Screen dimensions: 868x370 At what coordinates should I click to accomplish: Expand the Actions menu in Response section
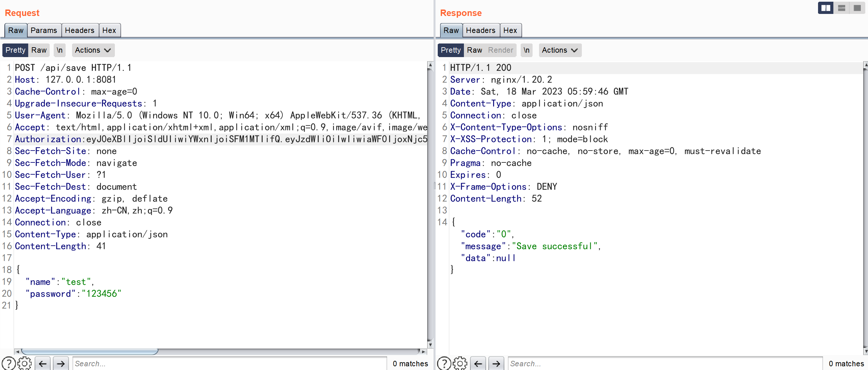(560, 50)
